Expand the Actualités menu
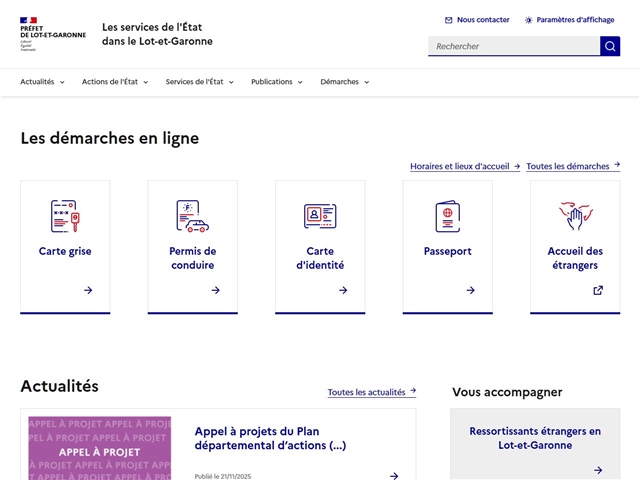 click(x=42, y=82)
